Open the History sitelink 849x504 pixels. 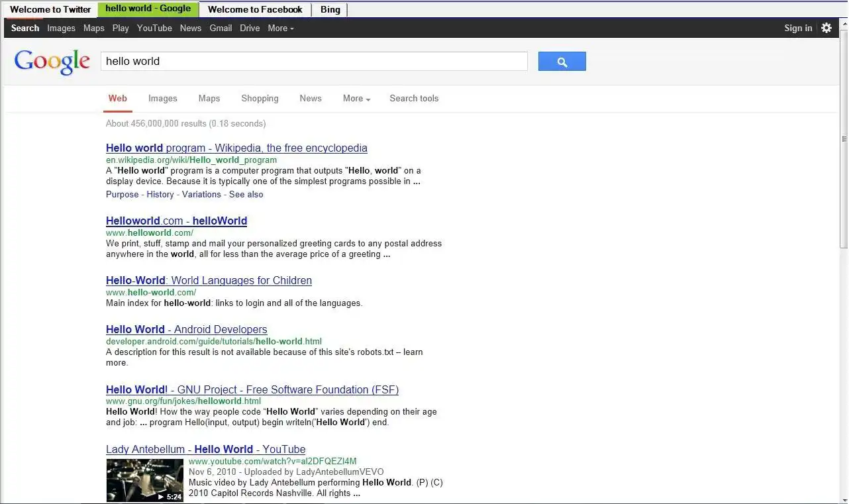[x=160, y=195]
